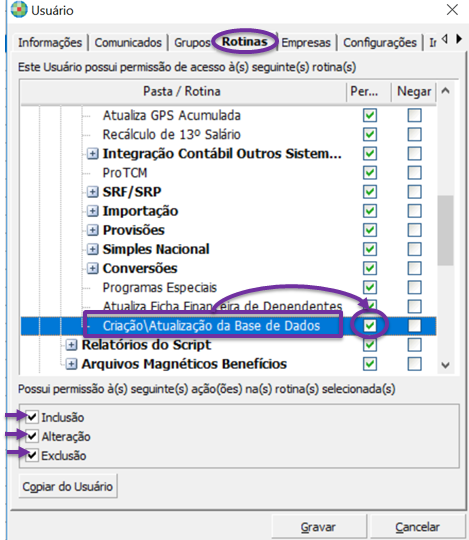Close the Usuário dialog window
The image size is (469, 540).
[452, 10]
